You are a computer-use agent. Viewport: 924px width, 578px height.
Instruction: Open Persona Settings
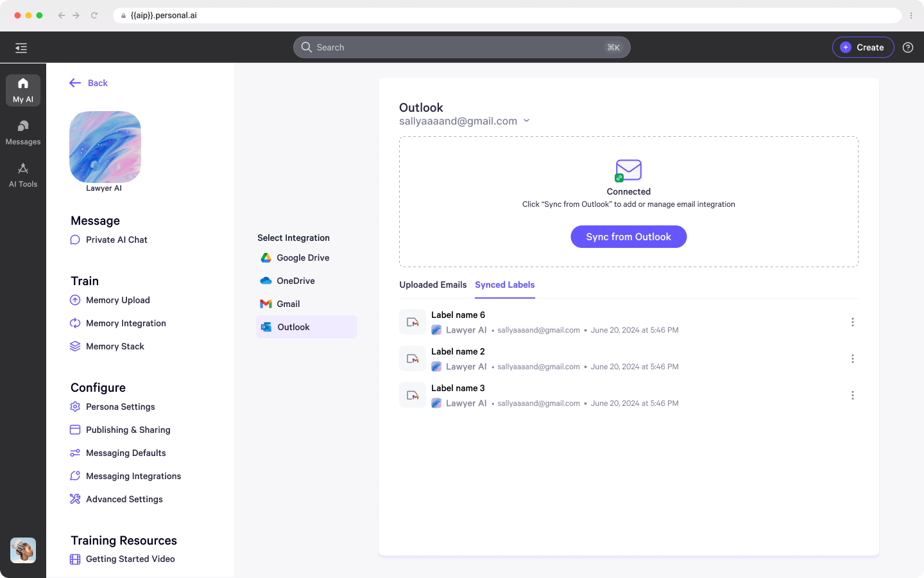[112, 407]
